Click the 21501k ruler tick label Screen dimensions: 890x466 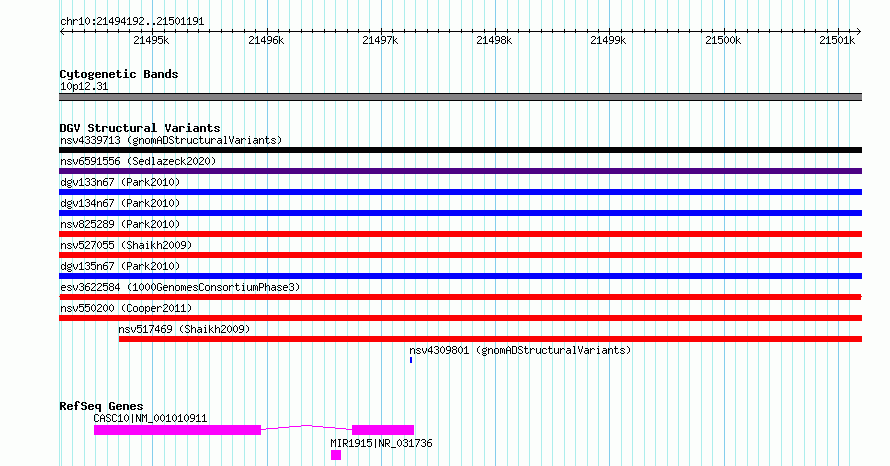pos(837,40)
